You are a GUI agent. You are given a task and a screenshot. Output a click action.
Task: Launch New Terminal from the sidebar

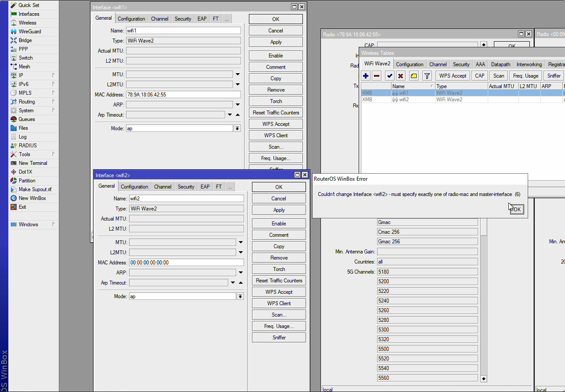[32, 163]
